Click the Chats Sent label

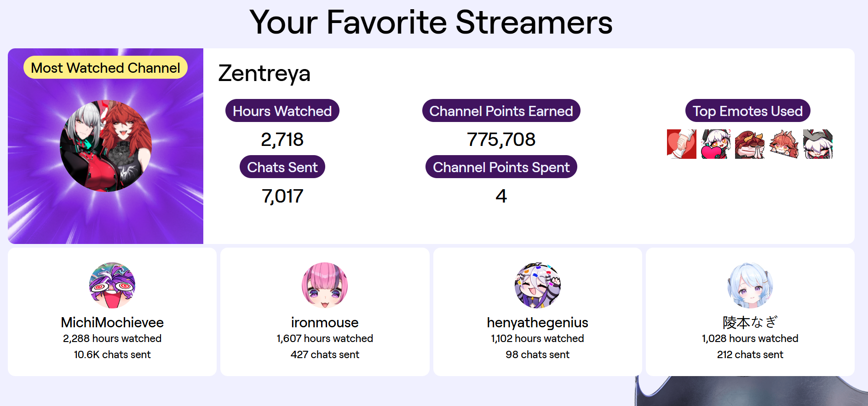tap(282, 167)
